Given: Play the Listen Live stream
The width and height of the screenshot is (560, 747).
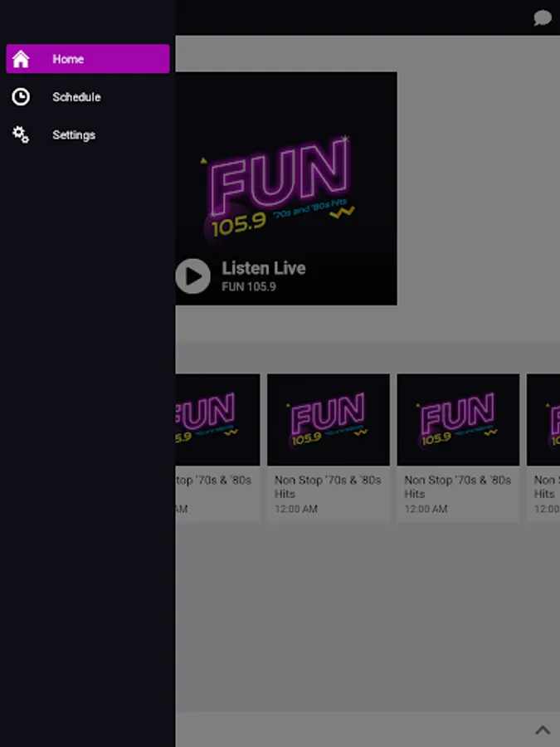Looking at the screenshot, I should (192, 276).
